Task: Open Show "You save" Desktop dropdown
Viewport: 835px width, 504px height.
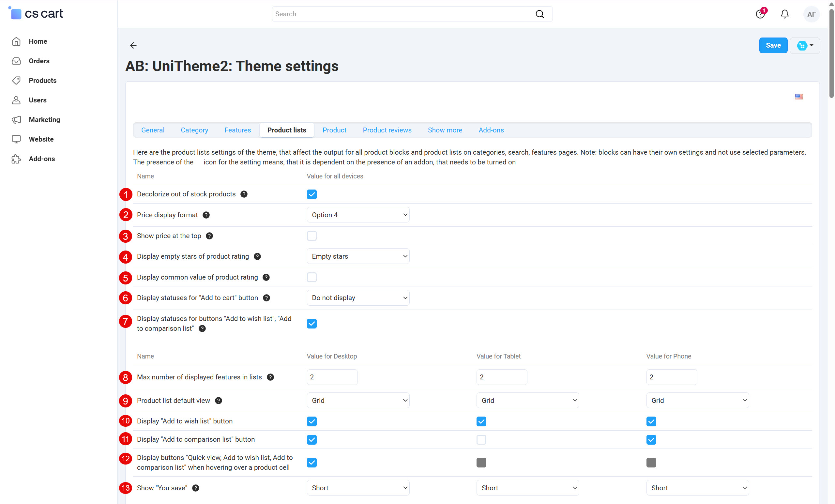Action: click(358, 488)
